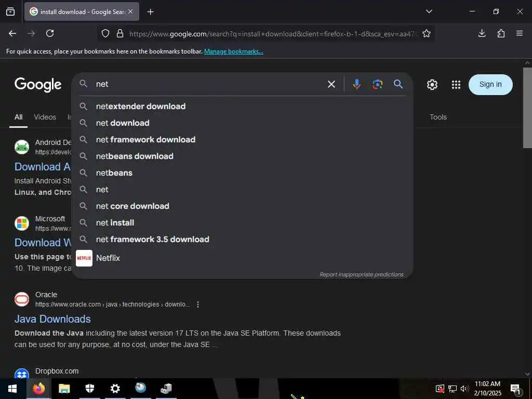Image resolution: width=532 pixels, height=399 pixels.
Task: Click the Oracle result URL text
Action: [x=113, y=304]
